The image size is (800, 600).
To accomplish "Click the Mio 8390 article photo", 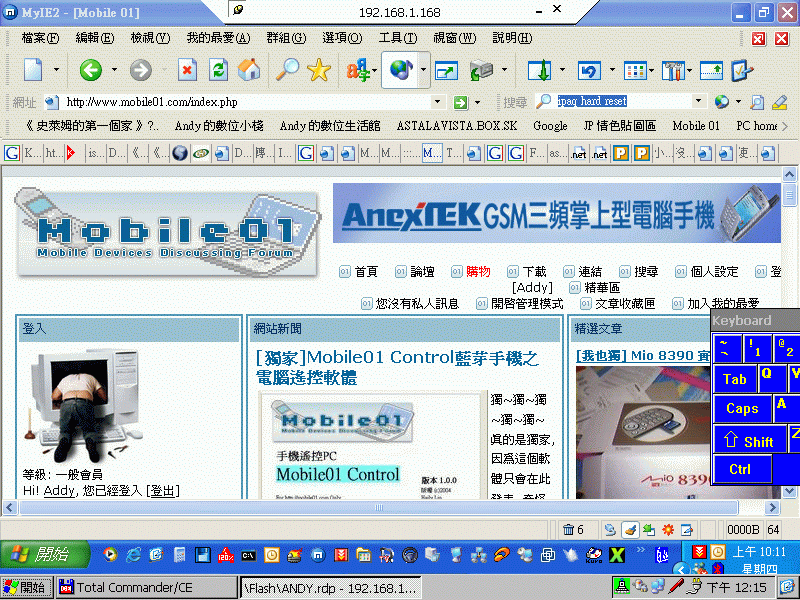I will (643, 432).
